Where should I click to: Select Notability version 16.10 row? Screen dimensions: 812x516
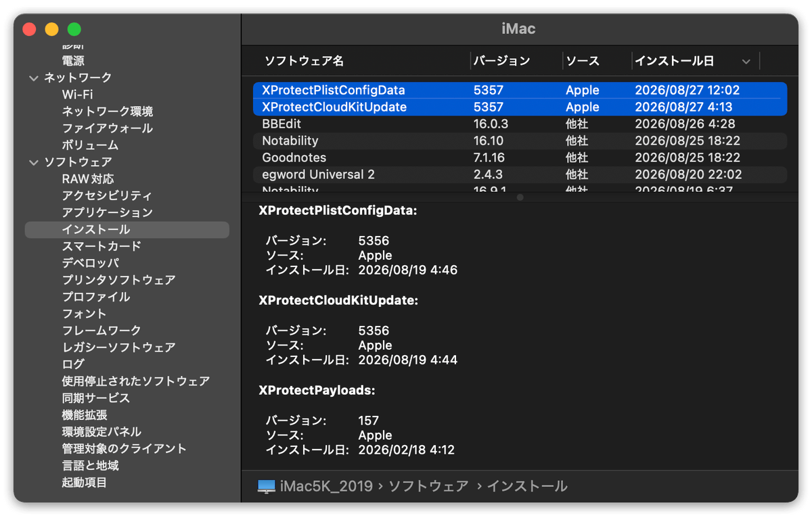pyautogui.click(x=520, y=141)
